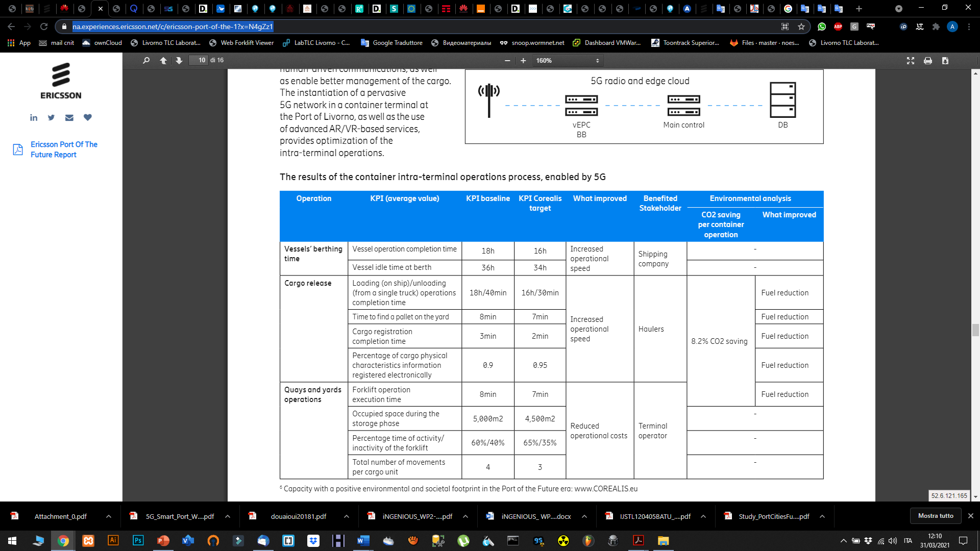Open mail cnit bookmark
This screenshot has height=551, width=980.
(x=57, y=43)
